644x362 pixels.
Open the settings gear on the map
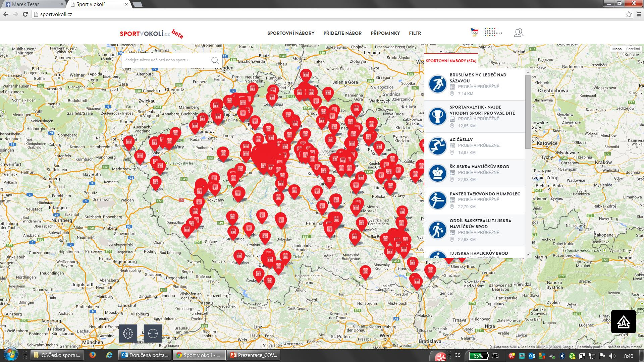click(x=128, y=333)
